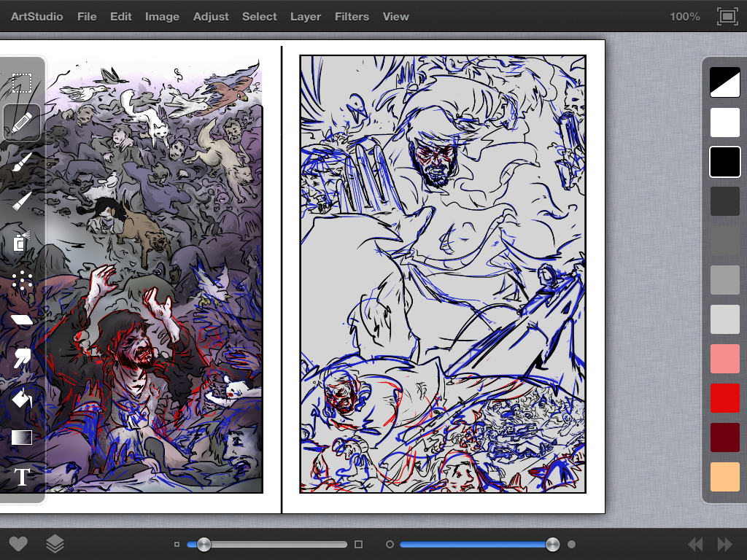747x560 pixels.
Task: Click the Redo double-arrow button
Action: (x=724, y=544)
